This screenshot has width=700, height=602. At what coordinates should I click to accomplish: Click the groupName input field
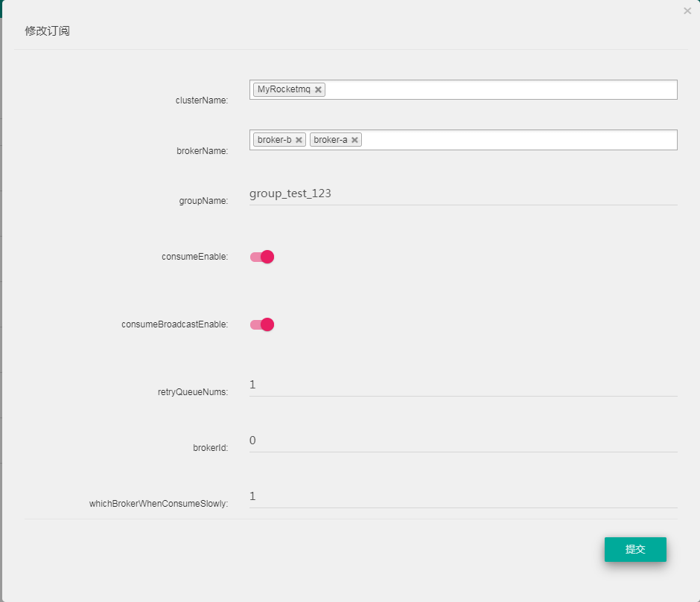(463, 193)
